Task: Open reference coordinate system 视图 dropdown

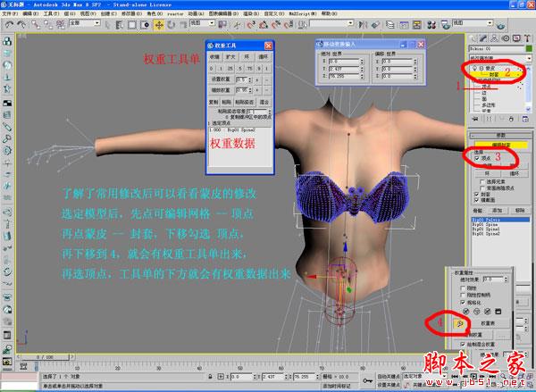Action: [202, 22]
